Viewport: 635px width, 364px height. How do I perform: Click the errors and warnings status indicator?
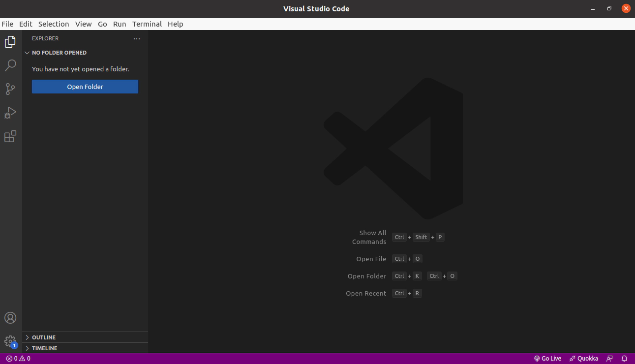18,359
